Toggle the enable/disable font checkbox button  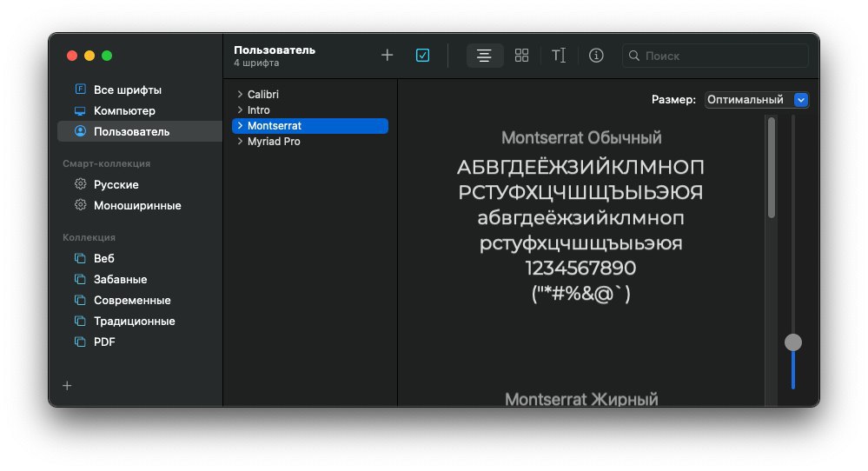(422, 56)
